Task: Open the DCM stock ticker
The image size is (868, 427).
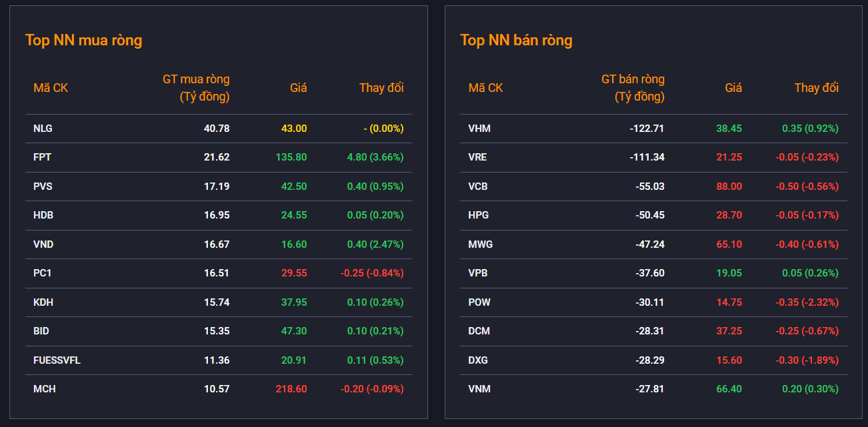Action: pos(479,331)
